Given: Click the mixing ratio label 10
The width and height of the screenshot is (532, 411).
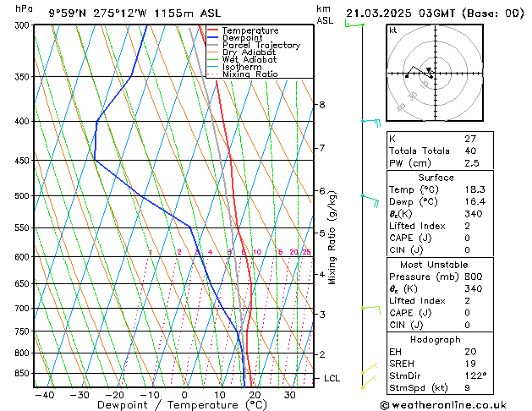Looking at the screenshot, I should (x=257, y=252).
